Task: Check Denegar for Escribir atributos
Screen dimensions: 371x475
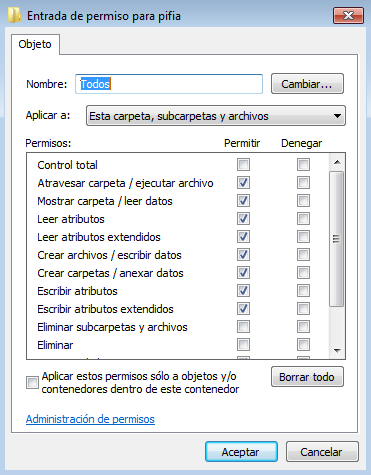Action: (x=303, y=291)
